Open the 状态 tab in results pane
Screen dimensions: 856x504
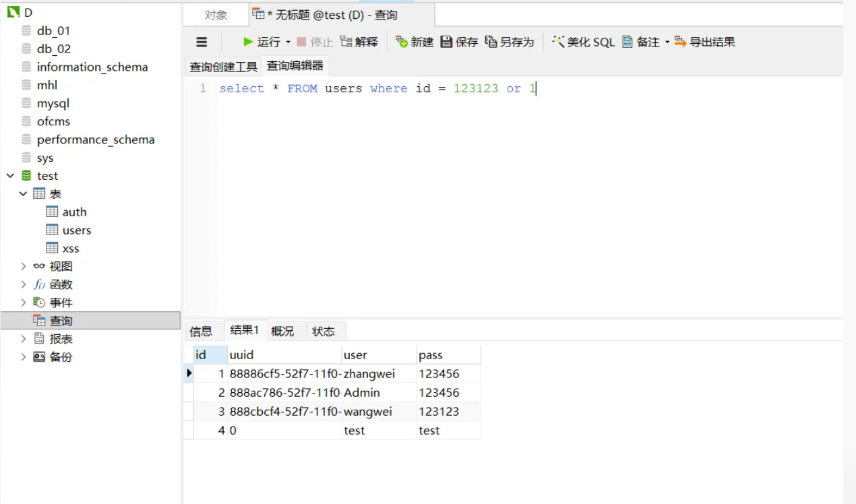(325, 331)
